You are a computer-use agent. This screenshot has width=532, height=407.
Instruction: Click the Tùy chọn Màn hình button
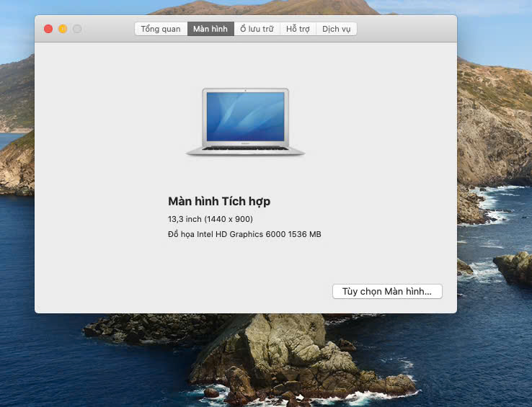click(x=387, y=291)
